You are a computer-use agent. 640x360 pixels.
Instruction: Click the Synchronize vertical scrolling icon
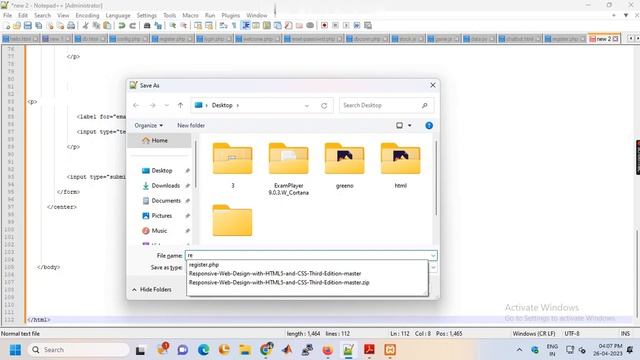click(198, 25)
